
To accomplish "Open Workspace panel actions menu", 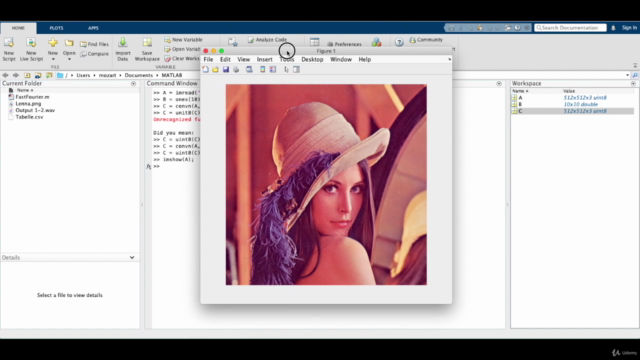I will pyautogui.click(x=633, y=84).
